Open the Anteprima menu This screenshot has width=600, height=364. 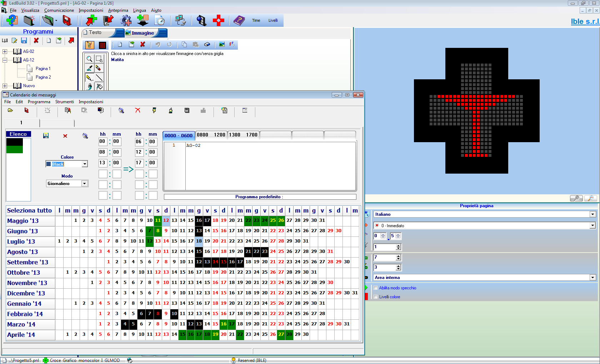pyautogui.click(x=118, y=10)
